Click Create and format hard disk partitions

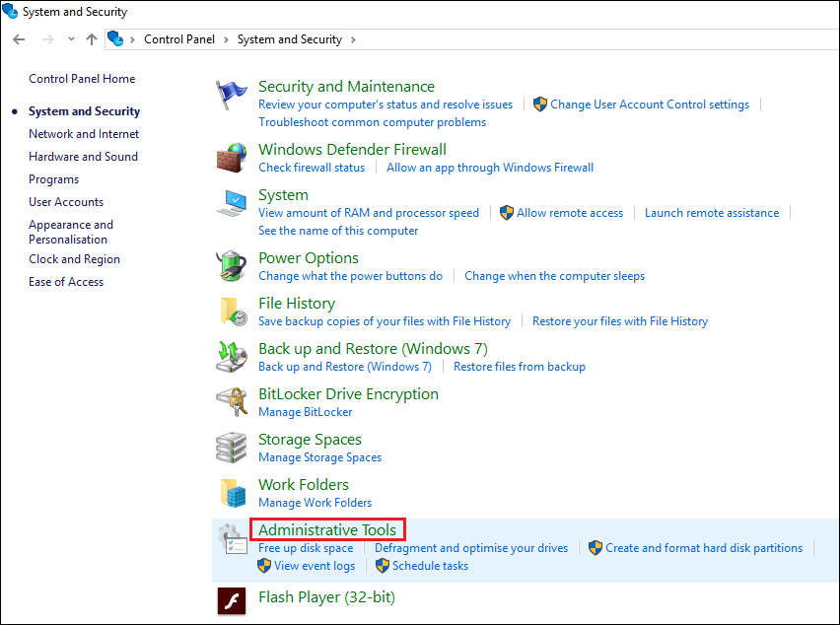(704, 548)
